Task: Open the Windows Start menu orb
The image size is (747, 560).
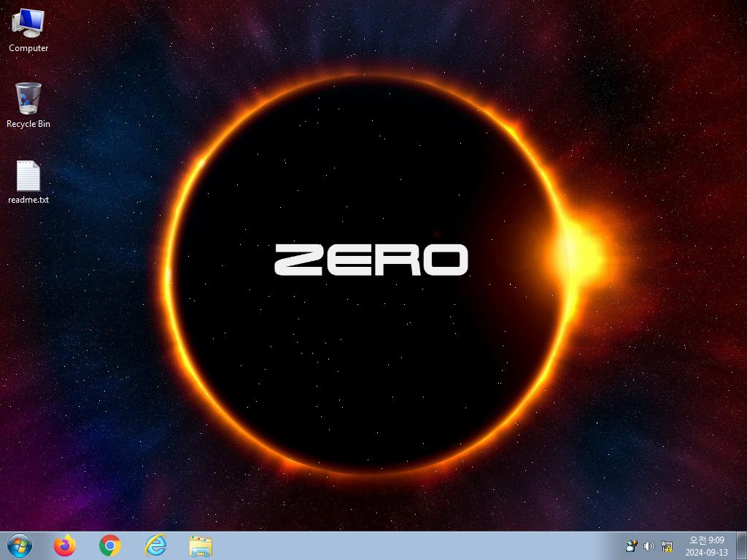Action: click(x=20, y=545)
